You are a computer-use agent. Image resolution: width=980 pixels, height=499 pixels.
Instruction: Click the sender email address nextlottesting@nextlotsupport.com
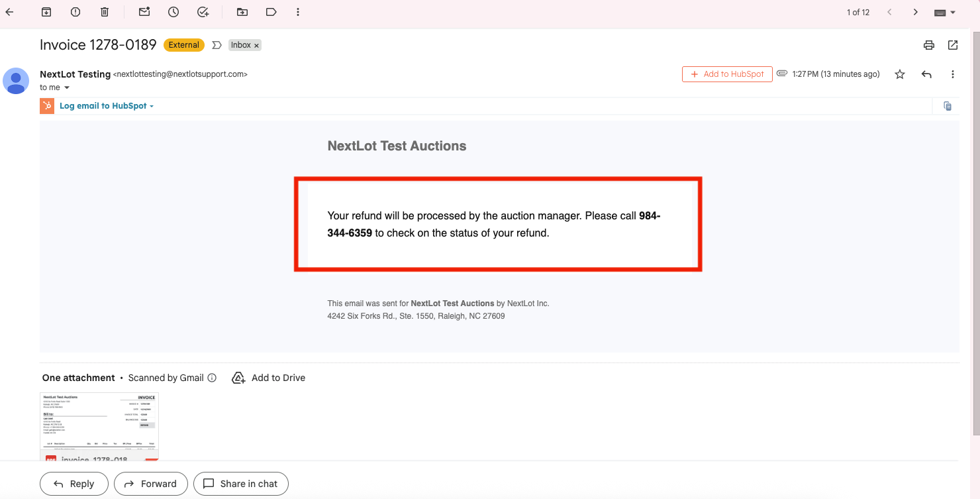(x=180, y=74)
